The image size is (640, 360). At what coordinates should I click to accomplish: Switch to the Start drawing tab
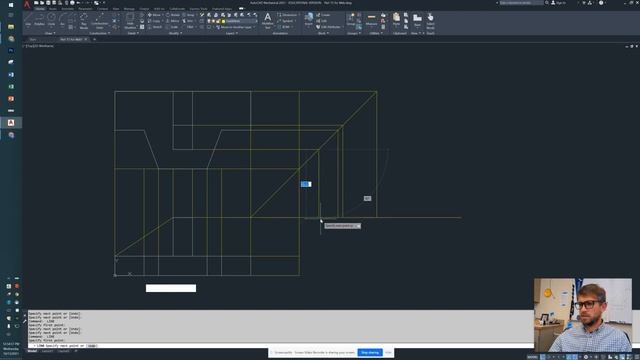tap(33, 40)
